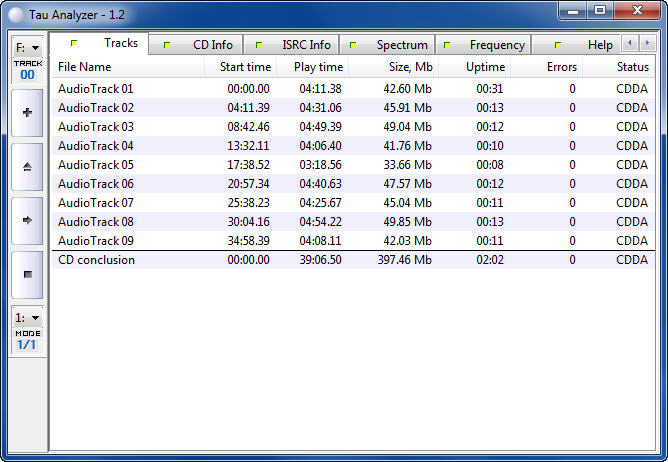Click the Tau Analyzer title bar icon
The width and height of the screenshot is (668, 462).
tap(16, 12)
